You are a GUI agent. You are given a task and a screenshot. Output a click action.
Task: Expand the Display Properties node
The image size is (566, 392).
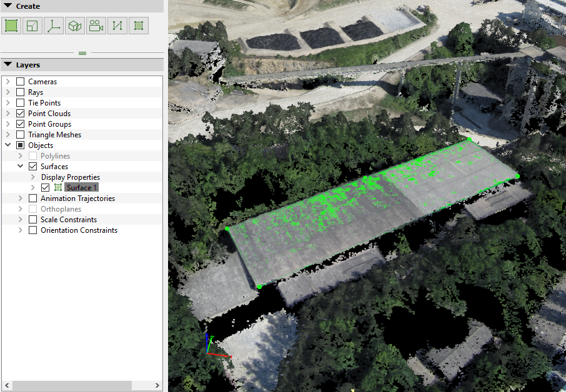(x=32, y=177)
